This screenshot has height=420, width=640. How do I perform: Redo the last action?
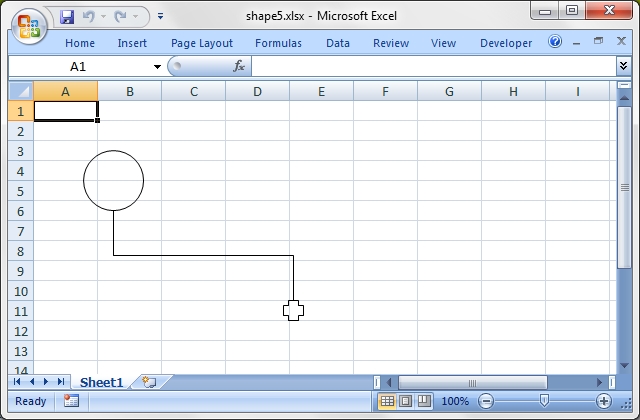click(120, 16)
